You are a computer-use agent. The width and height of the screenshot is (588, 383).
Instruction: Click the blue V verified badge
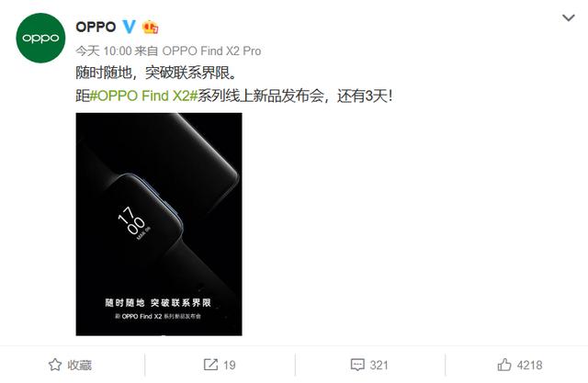click(x=129, y=27)
